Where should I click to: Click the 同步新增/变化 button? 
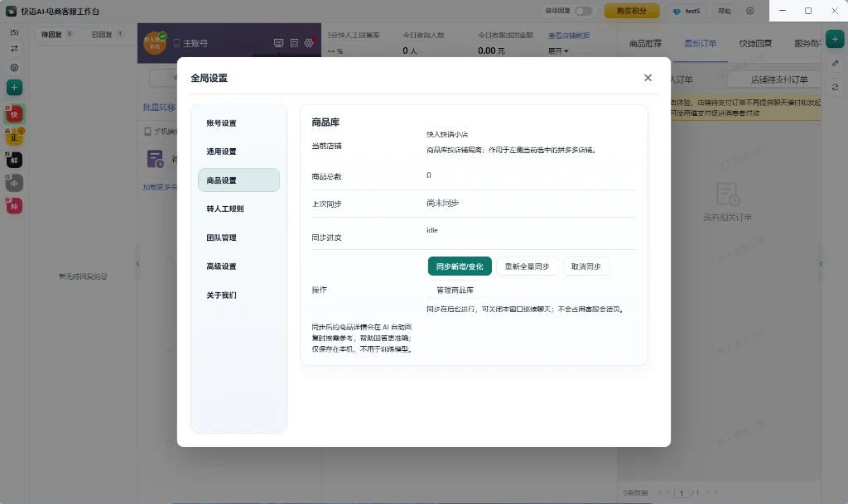pos(460,266)
